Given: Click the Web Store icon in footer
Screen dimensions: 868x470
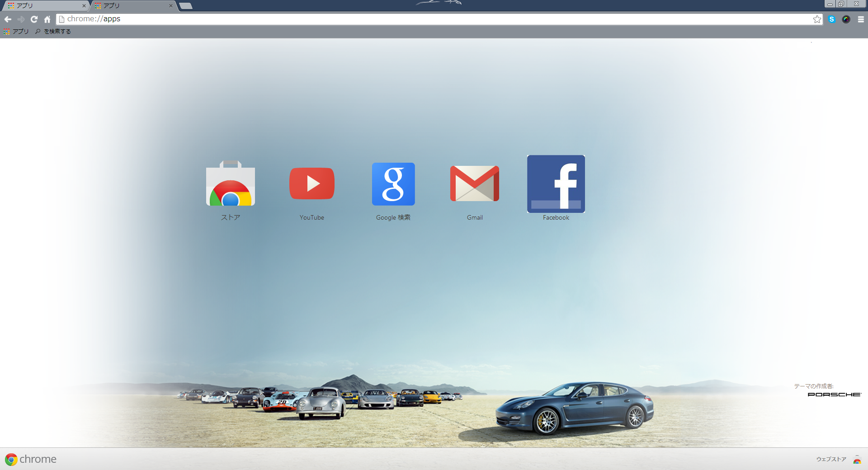Looking at the screenshot, I should [857, 460].
